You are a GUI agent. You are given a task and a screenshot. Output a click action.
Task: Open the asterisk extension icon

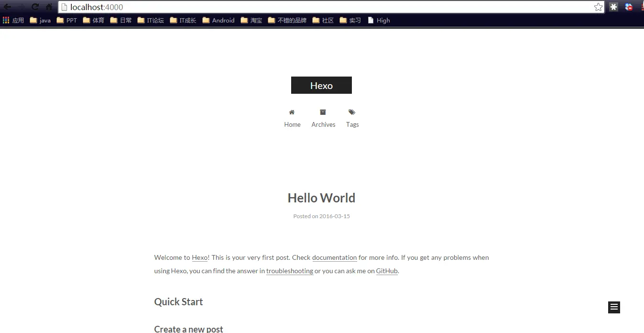614,7
